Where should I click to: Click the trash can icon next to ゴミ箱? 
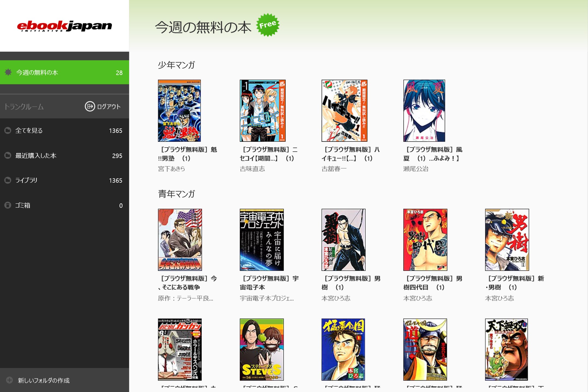point(8,205)
